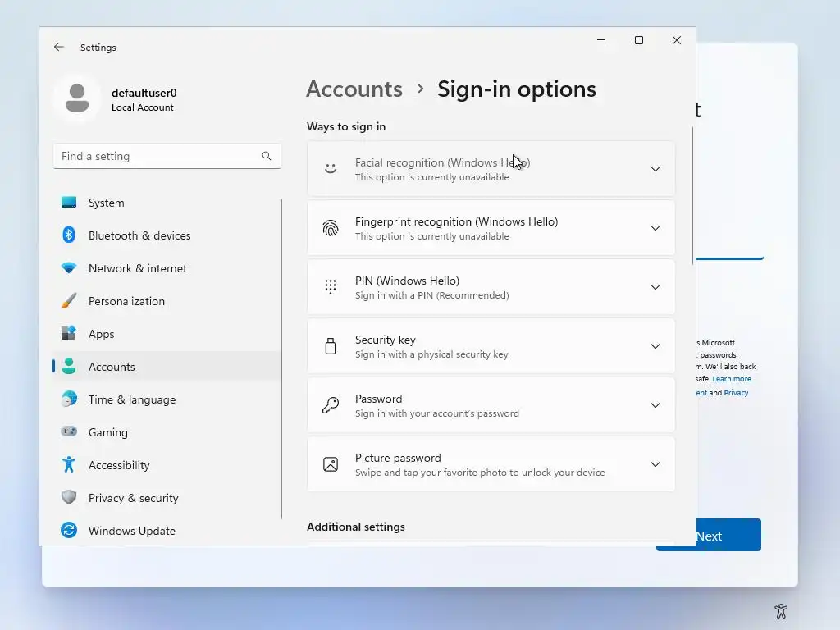Expand Fingerprint recognition chevron
The width and height of the screenshot is (840, 630).
[655, 228]
